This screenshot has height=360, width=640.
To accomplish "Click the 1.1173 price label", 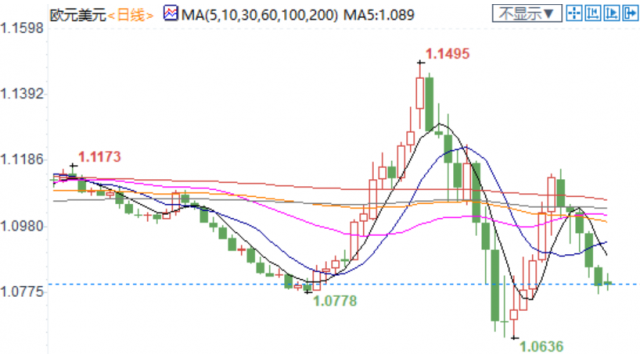I will 100,157.
